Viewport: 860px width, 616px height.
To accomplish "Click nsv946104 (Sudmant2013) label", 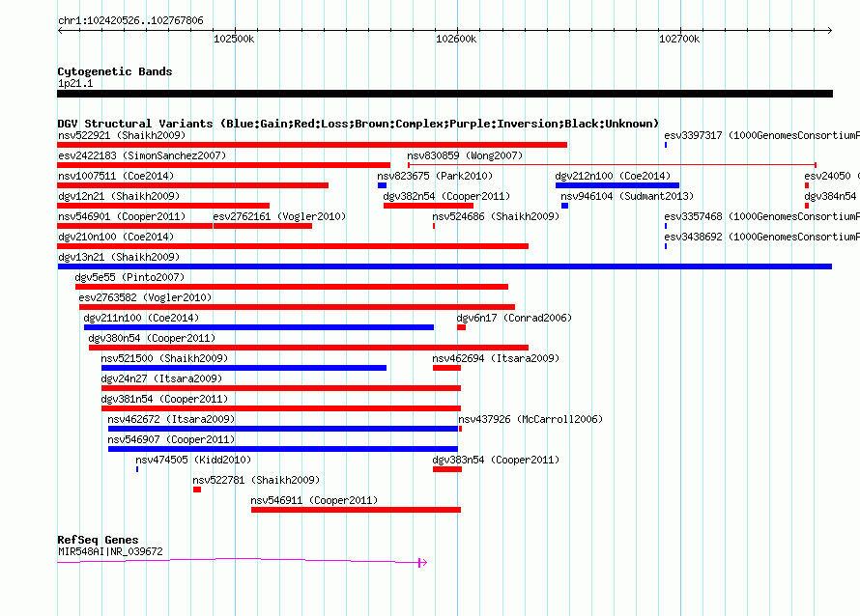I will point(627,196).
